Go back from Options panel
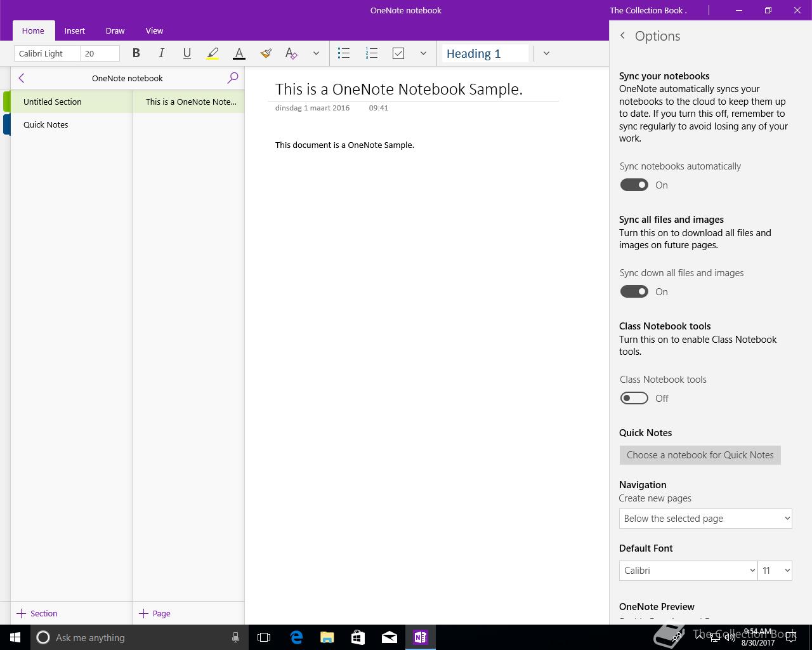Viewport: 812px width, 650px height. [622, 36]
